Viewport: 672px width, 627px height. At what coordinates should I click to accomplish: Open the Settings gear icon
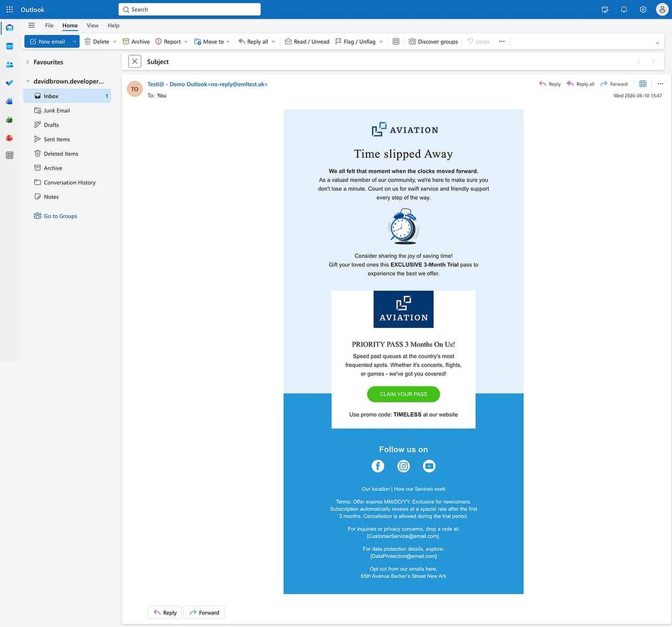643,9
